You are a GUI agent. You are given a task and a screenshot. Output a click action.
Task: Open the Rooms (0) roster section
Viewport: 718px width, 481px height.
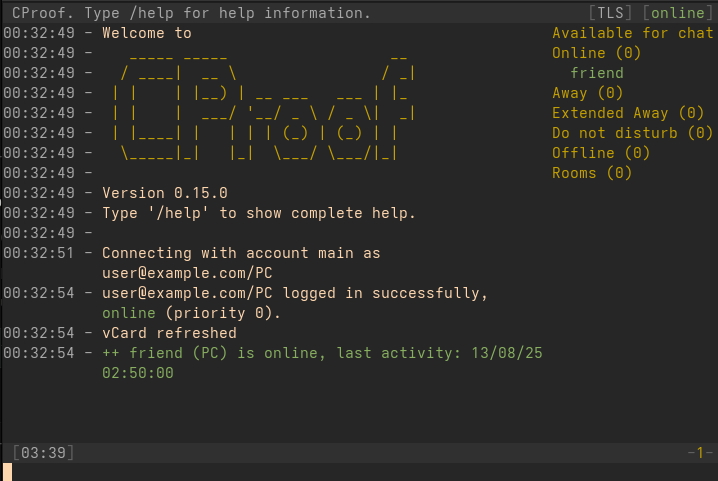point(592,173)
